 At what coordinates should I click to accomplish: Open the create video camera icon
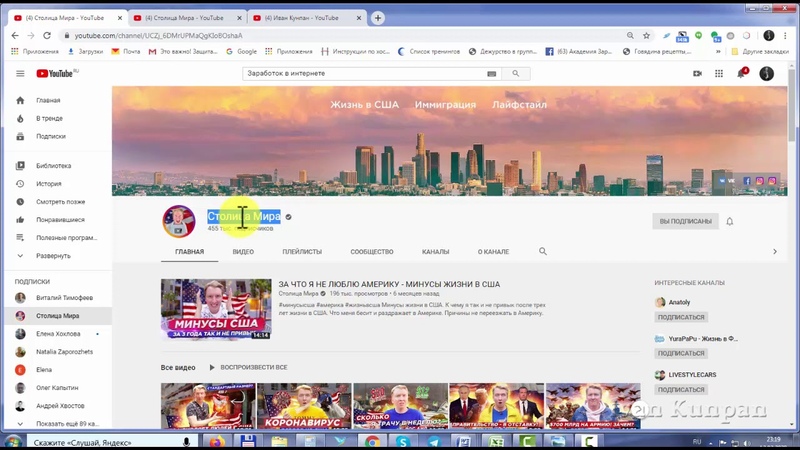(697, 74)
